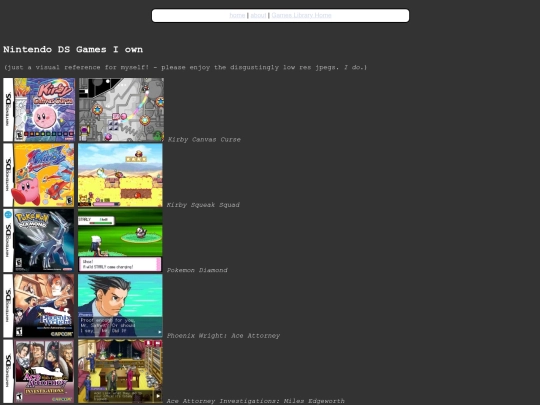
Task: View the Ace Attorney Investigations box art
Action: 39,371
